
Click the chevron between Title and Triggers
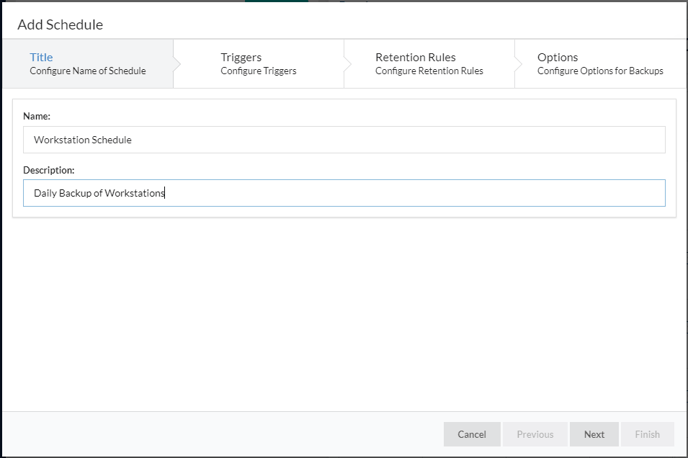[177, 64]
